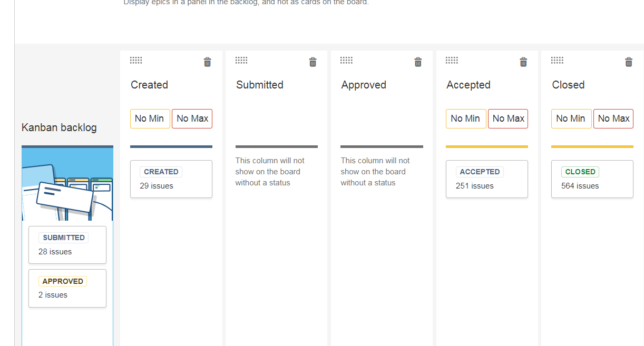Delete the Closed column with trash icon
This screenshot has height=346, width=644.
(629, 62)
